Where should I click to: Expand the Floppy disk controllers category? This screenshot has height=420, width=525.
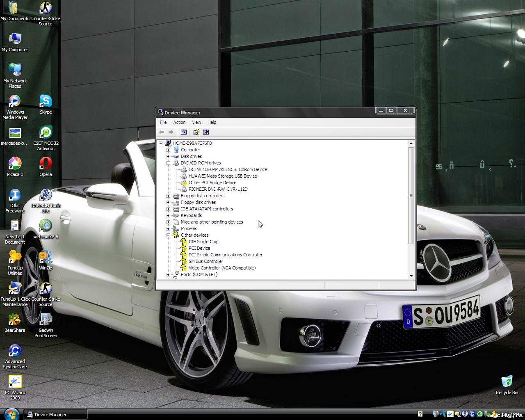[x=168, y=196]
